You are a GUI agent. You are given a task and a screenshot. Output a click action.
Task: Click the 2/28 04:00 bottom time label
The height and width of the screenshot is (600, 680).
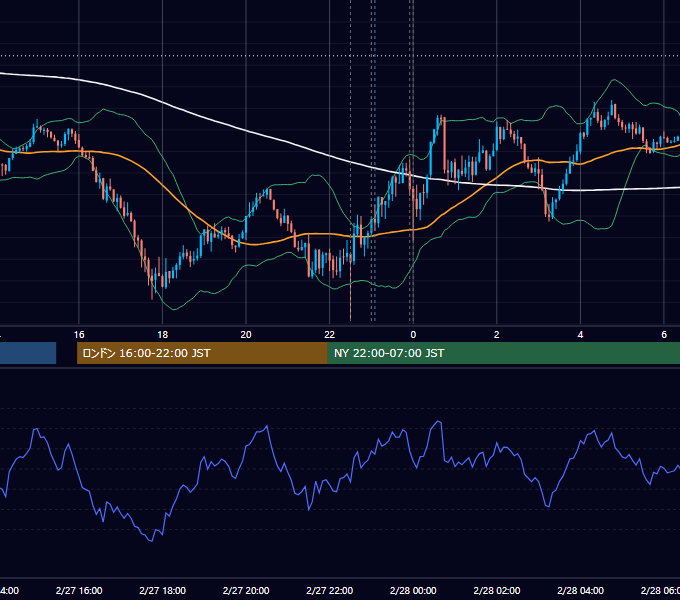(580, 591)
